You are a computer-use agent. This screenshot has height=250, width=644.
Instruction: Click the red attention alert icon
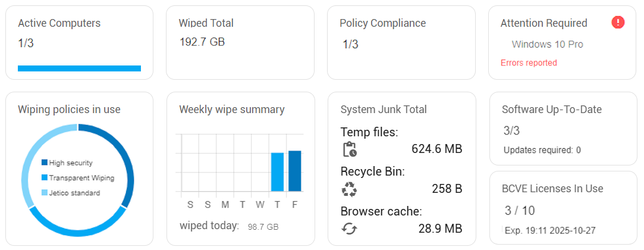click(618, 22)
